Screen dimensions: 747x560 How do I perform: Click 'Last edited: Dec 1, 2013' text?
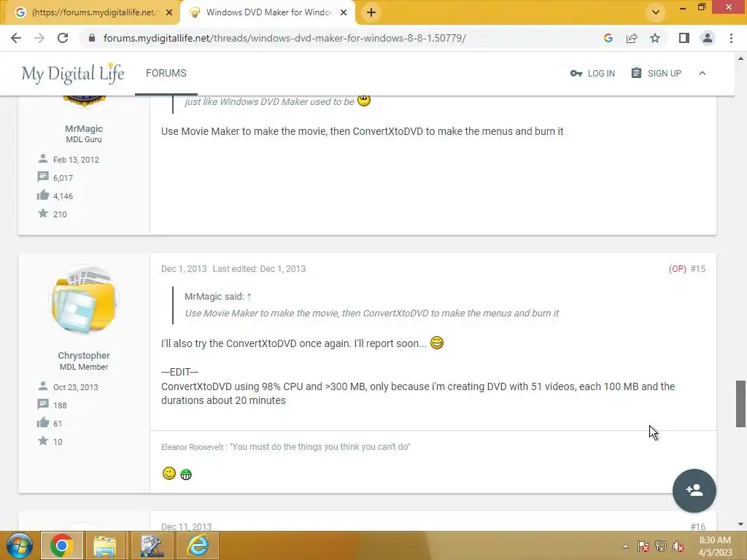259,268
